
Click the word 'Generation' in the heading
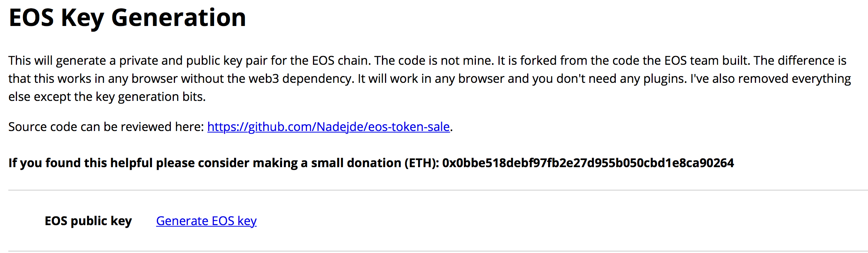pos(178,18)
